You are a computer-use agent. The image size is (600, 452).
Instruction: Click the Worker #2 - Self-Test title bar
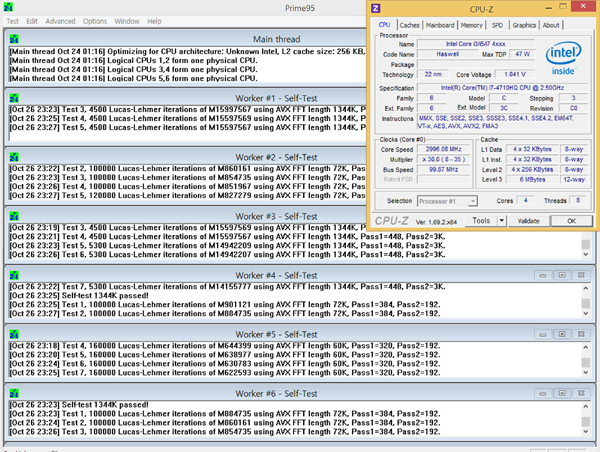186,157
